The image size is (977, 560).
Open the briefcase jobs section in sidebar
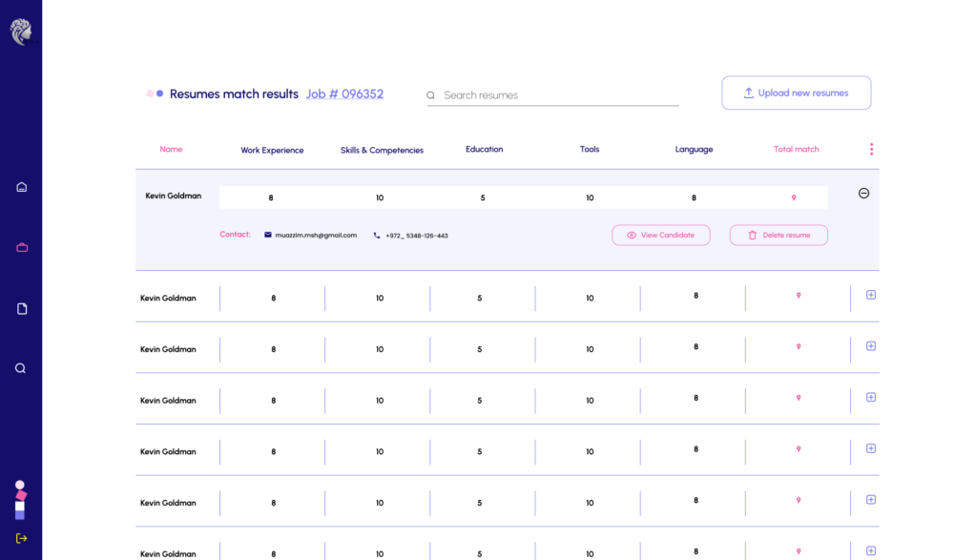pyautogui.click(x=22, y=247)
